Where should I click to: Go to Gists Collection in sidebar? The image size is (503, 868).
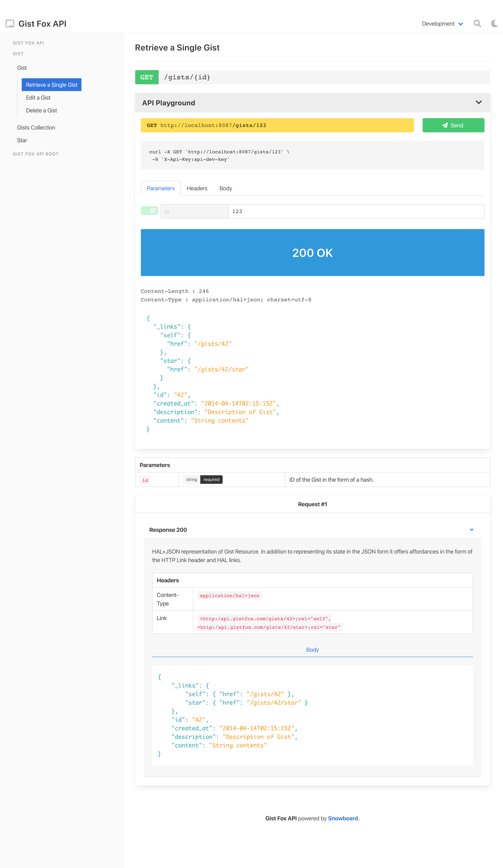(36, 128)
